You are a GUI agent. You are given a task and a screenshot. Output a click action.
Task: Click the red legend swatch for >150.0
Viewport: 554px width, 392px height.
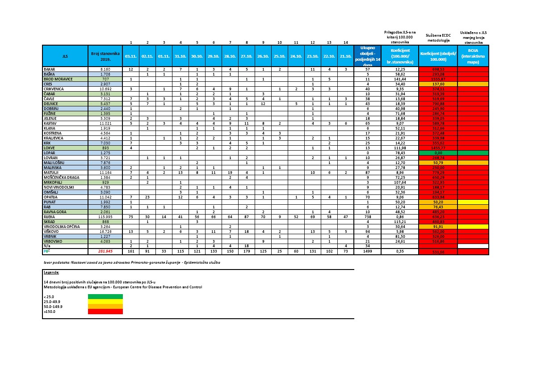point(104,311)
